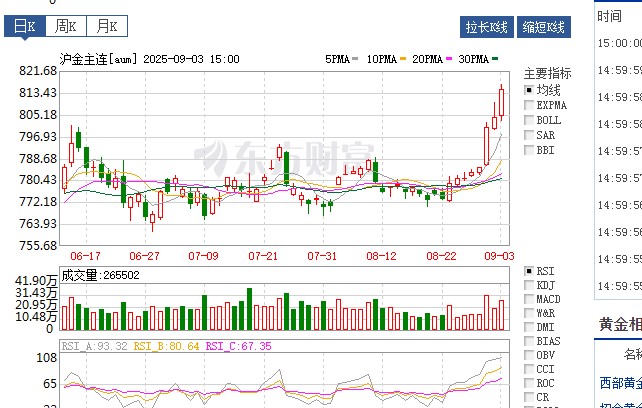Open the 西部黄金 stock link
The height and width of the screenshot is (408, 642).
point(620,383)
